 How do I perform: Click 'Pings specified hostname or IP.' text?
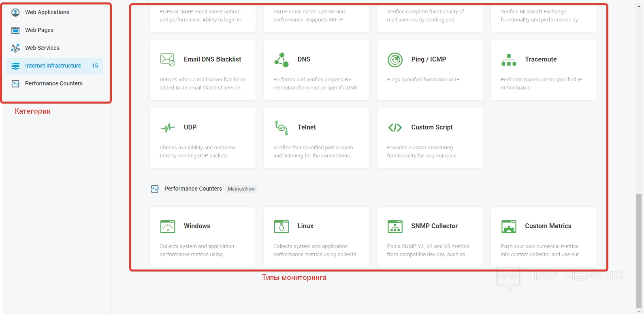coord(423,79)
